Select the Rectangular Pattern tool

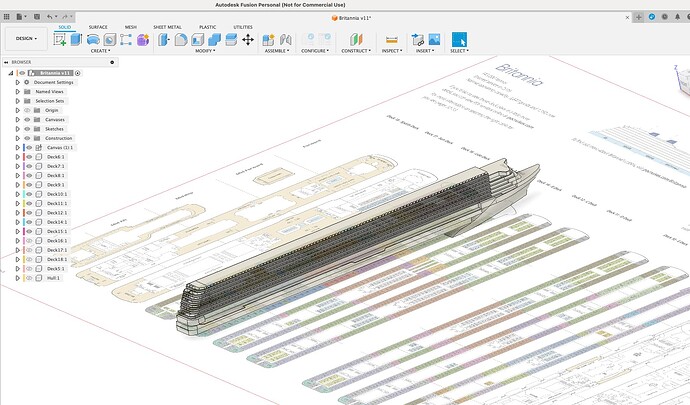click(126, 40)
